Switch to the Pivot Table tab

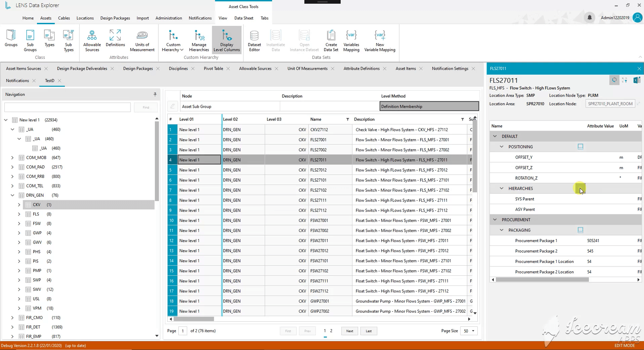pos(213,68)
